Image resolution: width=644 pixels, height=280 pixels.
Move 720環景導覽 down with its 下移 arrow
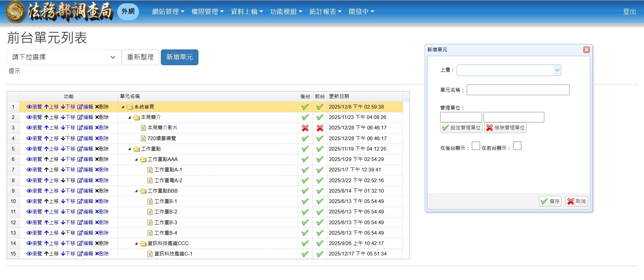pyautogui.click(x=63, y=138)
